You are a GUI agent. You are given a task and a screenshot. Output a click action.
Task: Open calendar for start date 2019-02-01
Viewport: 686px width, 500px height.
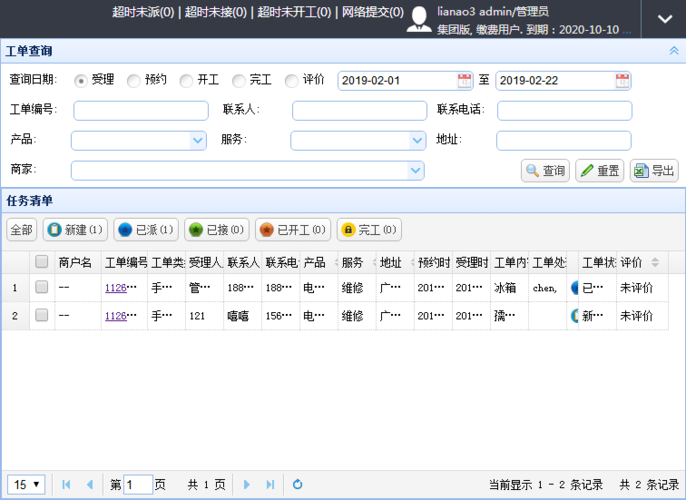[464, 81]
